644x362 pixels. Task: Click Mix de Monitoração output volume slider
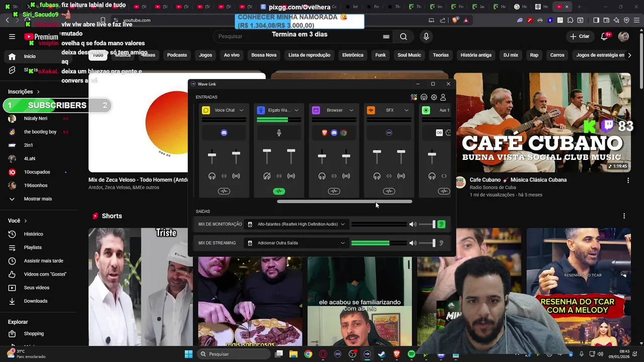(x=428, y=224)
